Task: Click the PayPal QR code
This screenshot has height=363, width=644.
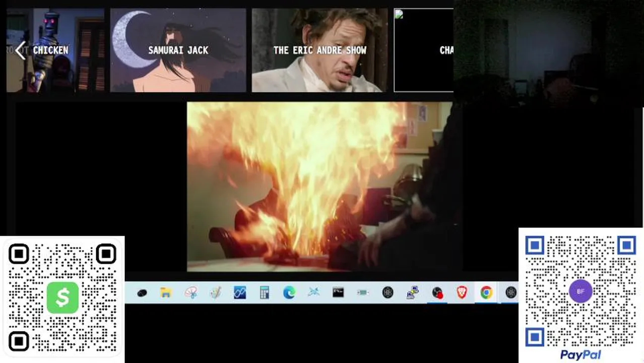Action: point(581,291)
